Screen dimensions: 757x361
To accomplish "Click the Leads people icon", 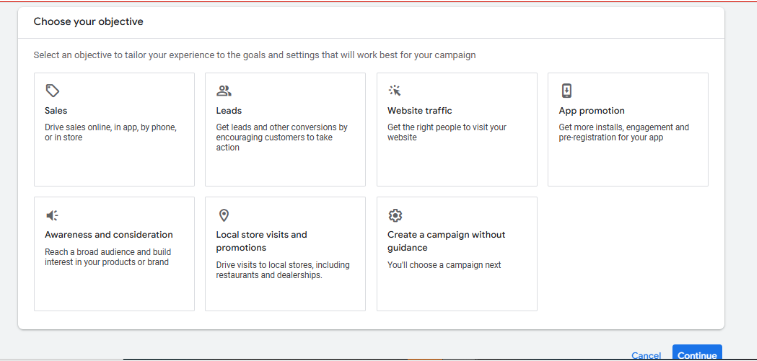I will coord(224,90).
